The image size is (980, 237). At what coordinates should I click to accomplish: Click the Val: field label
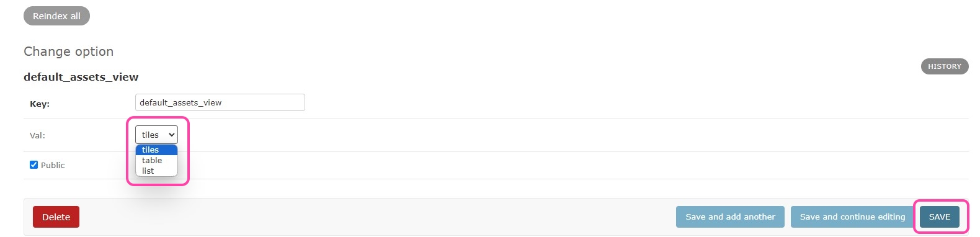coord(37,135)
